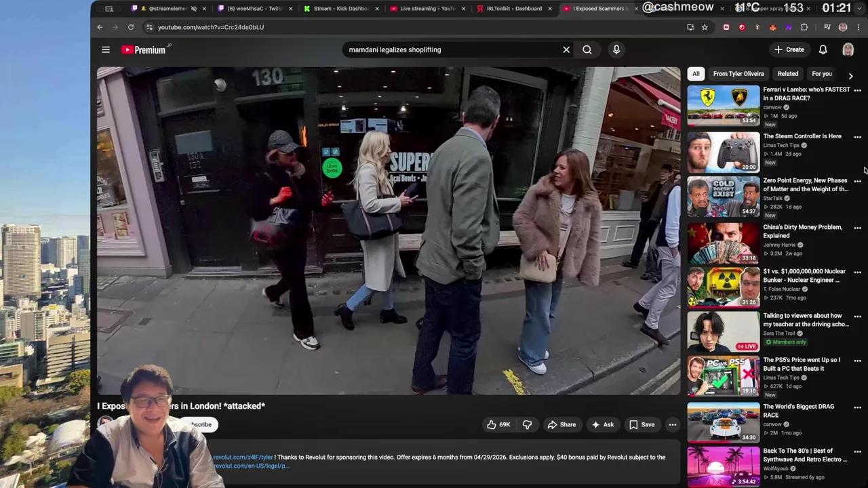Show more filter chips arrow
This screenshot has width=868, height=488.
click(x=850, y=76)
